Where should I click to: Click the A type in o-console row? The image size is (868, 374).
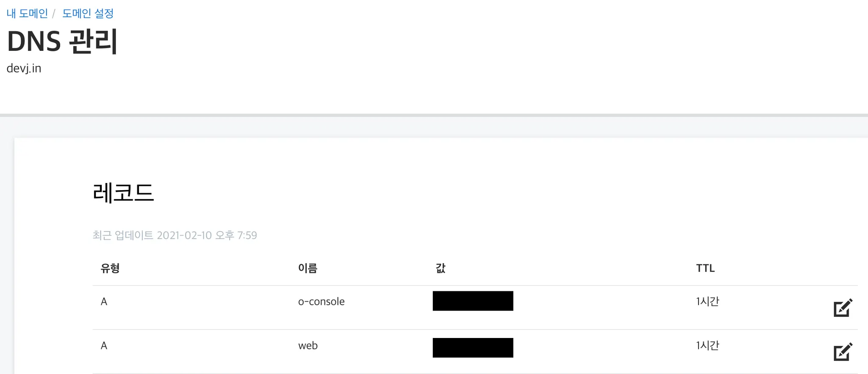click(x=104, y=302)
